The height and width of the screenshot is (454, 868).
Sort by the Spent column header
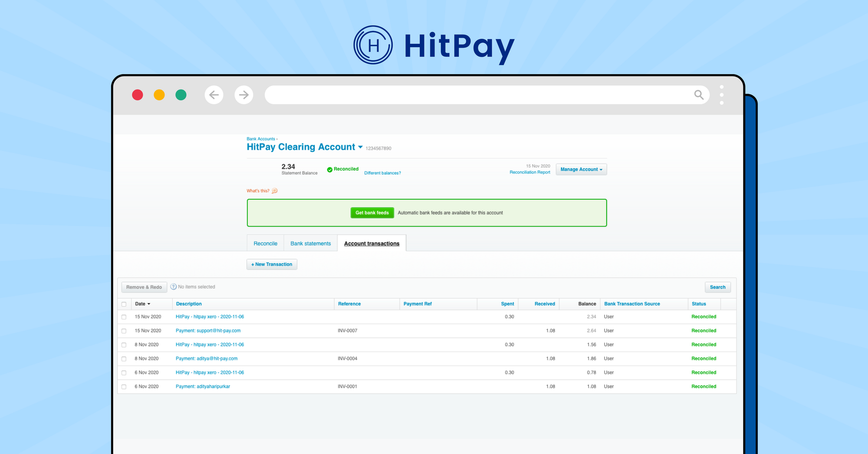pos(507,304)
